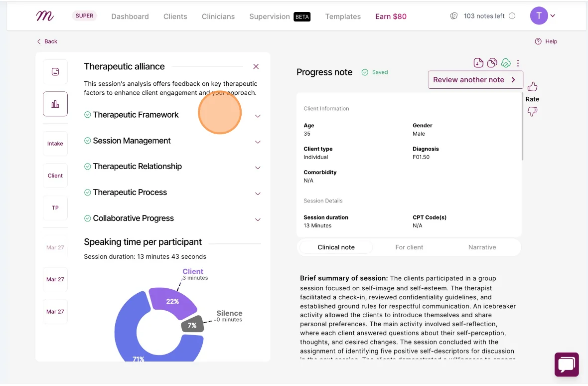The image size is (588, 386).
Task: Click the green Saved check icon
Action: coord(365,72)
